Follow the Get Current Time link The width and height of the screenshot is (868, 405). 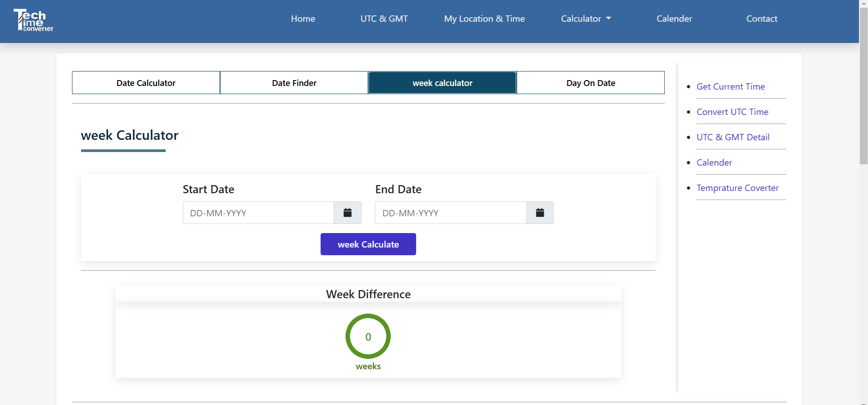(x=730, y=86)
